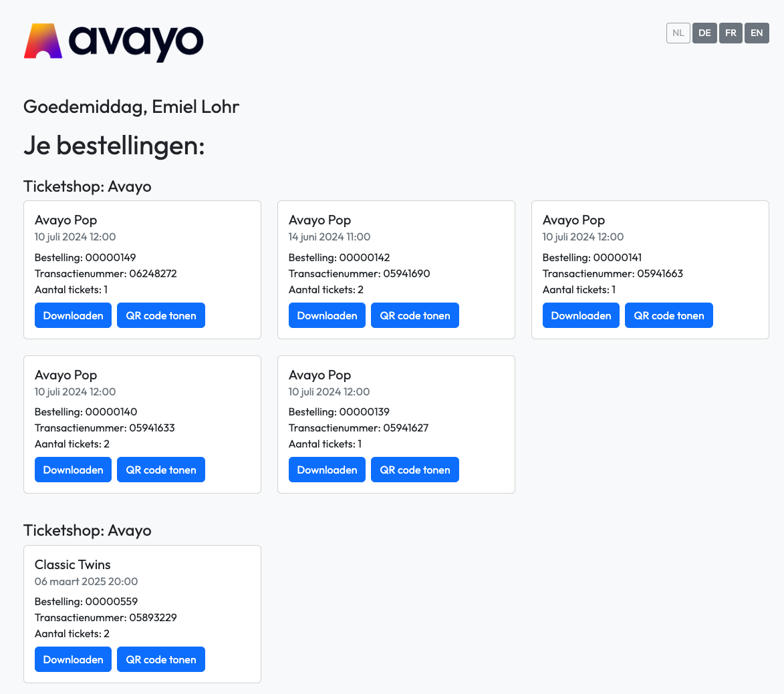
Task: Click 'Aantal tickets: 1' in order 00000139
Action: pyautogui.click(x=325, y=444)
